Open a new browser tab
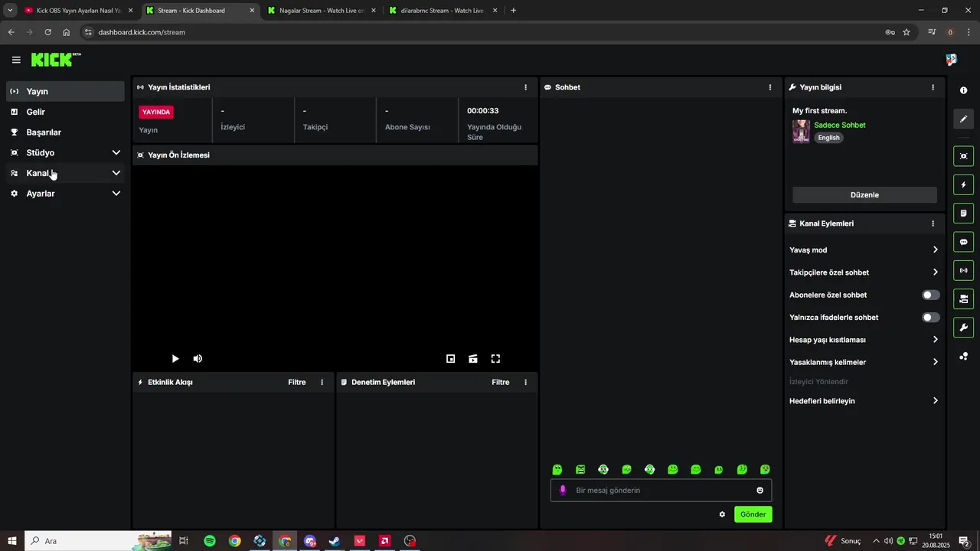 [513, 11]
